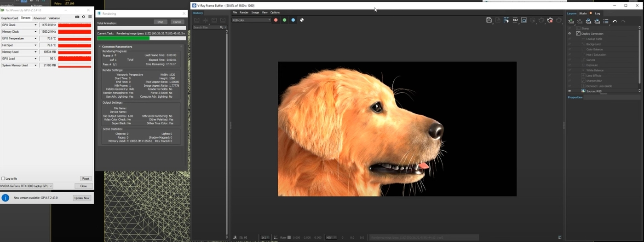644x242 pixels.
Task: Open the GPU-Z hamburger menu icon
Action: pyautogui.click(x=90, y=17)
